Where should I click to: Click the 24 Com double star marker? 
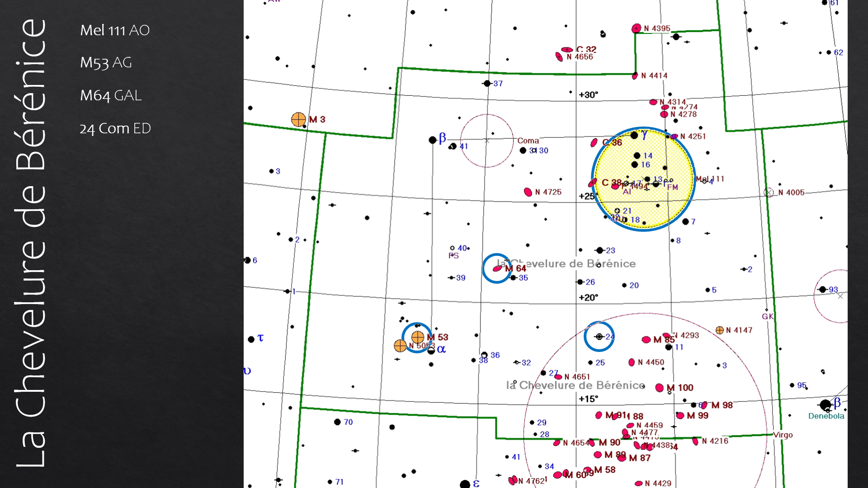[599, 337]
